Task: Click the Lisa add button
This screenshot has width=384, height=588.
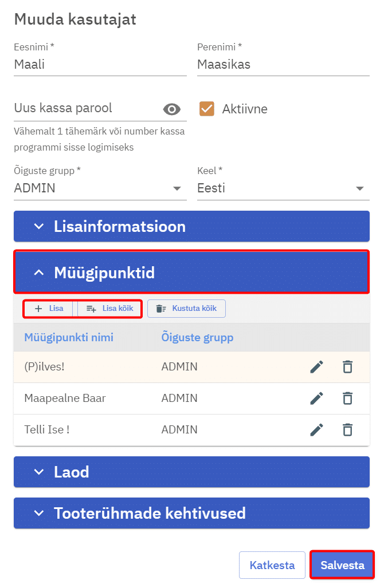Action: [x=49, y=309]
